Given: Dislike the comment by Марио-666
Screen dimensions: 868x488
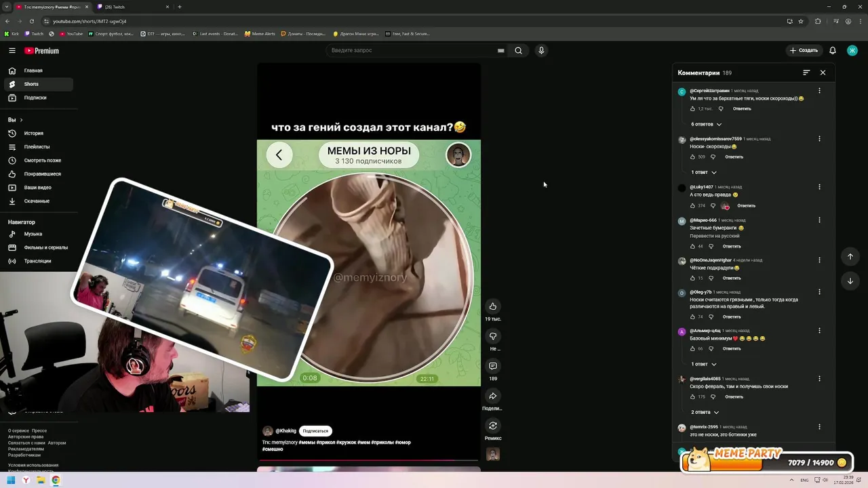Looking at the screenshot, I should pos(711,246).
